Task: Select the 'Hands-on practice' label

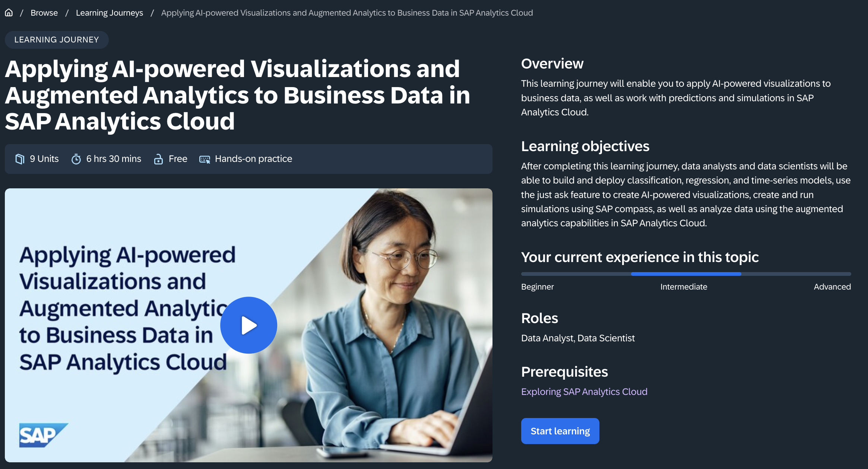Action: pos(253,159)
